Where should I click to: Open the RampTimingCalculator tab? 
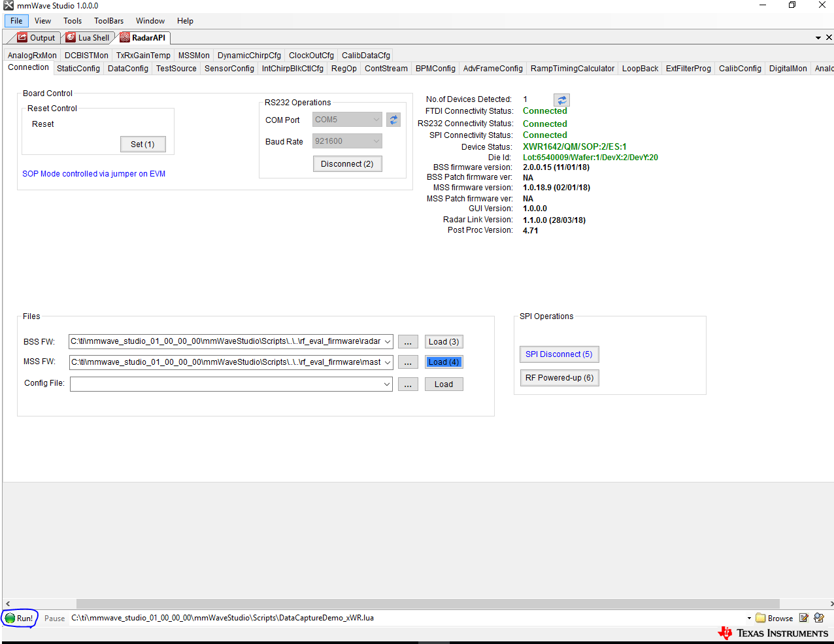573,69
